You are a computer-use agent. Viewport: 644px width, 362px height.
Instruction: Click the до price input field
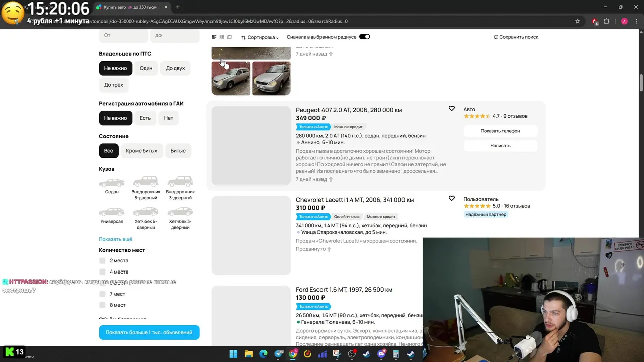[x=175, y=35]
